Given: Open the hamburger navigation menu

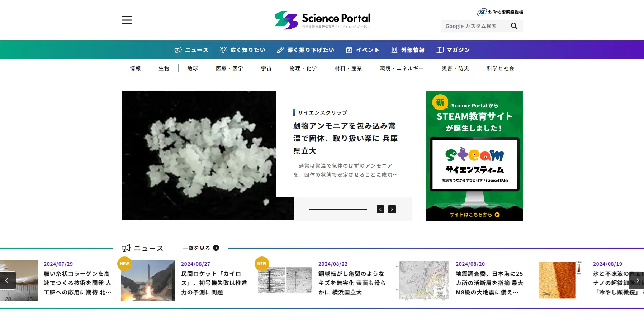Looking at the screenshot, I should 126,20.
